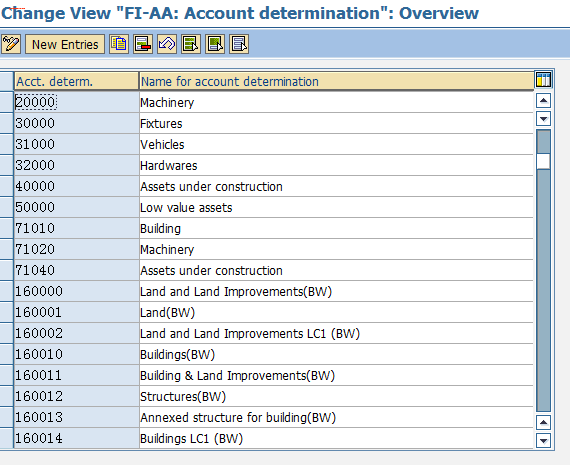Click the Delete entry icon
This screenshot has height=465, width=570.
(x=143, y=44)
